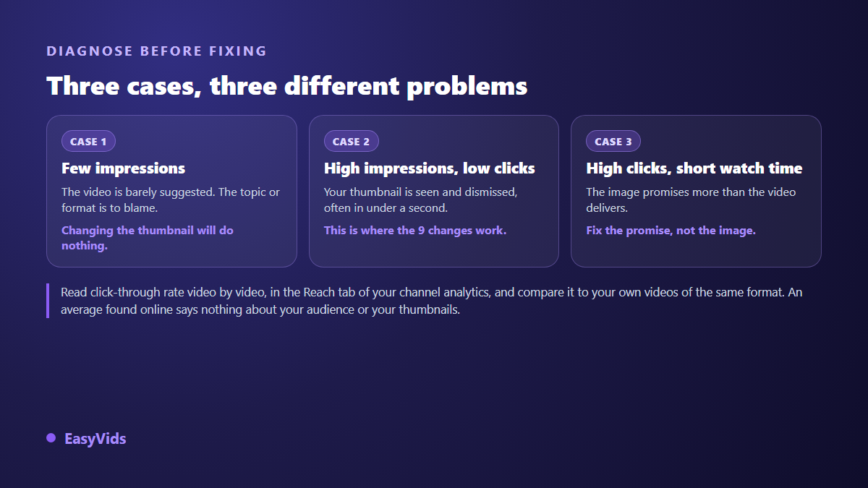Image resolution: width=868 pixels, height=488 pixels.
Task: Select the CASE 3 badge
Action: [613, 142]
